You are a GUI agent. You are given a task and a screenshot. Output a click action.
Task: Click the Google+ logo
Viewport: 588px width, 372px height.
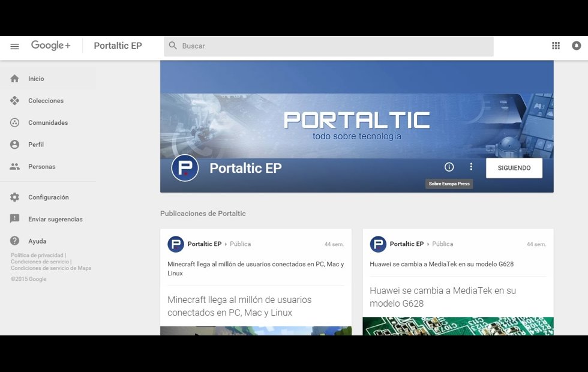(51, 46)
